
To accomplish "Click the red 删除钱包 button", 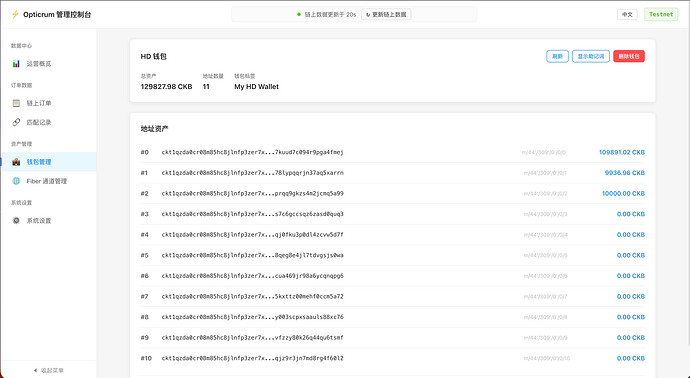I will 629,56.
